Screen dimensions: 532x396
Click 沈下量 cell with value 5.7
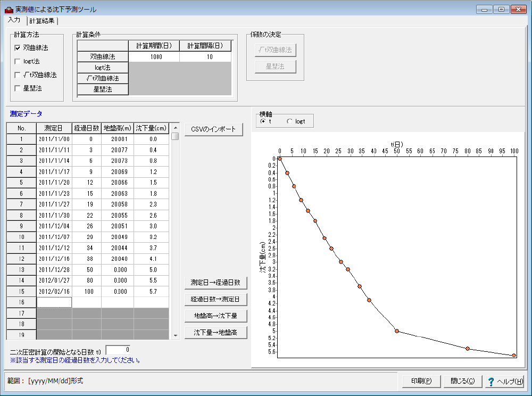(x=151, y=292)
